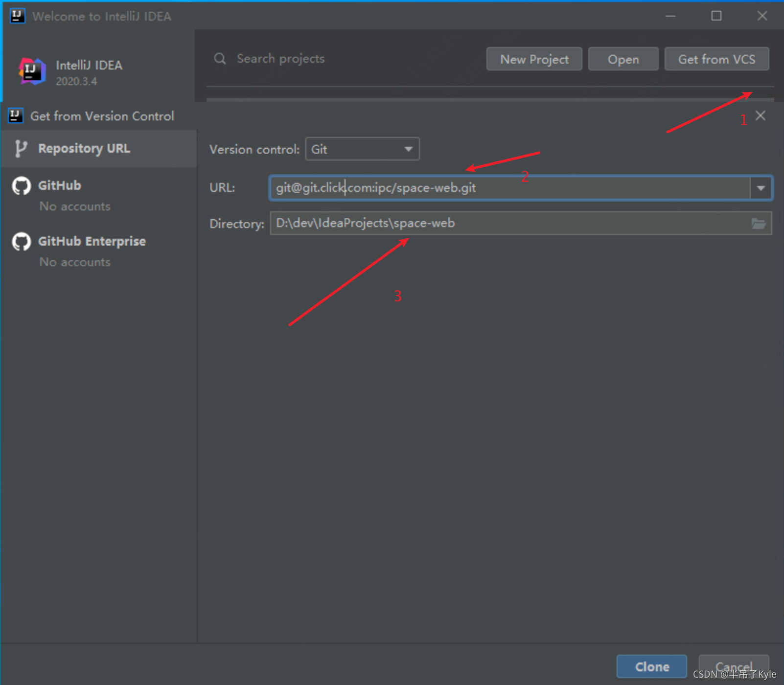Close the Welcome to IntelliJ IDEA window
Screen dimensions: 784x685
762,16
